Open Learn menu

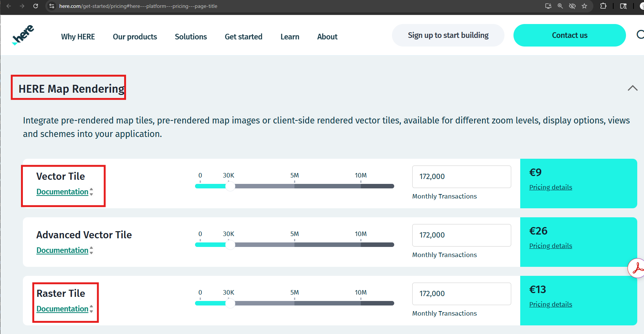[290, 37]
